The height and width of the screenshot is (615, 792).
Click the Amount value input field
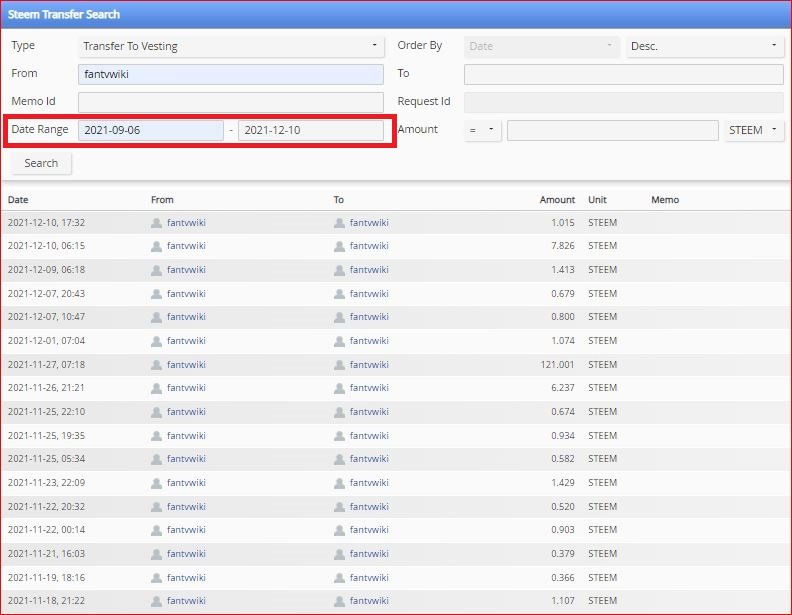coord(613,130)
